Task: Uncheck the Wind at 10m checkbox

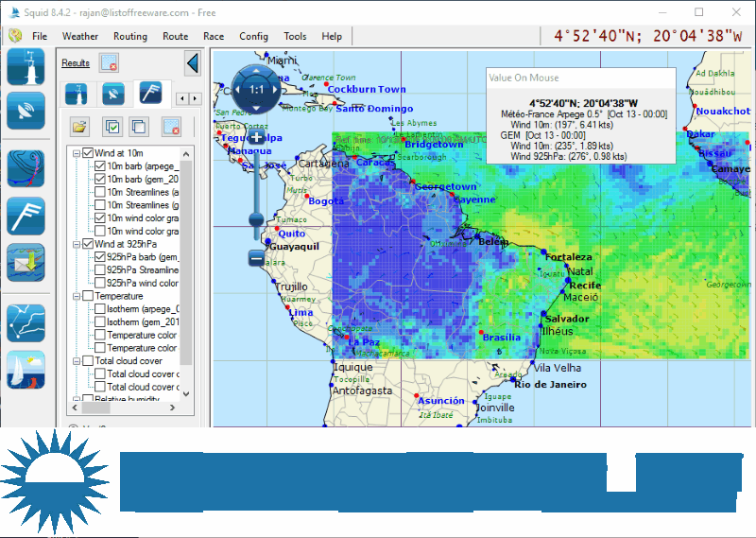Action: coord(88,153)
